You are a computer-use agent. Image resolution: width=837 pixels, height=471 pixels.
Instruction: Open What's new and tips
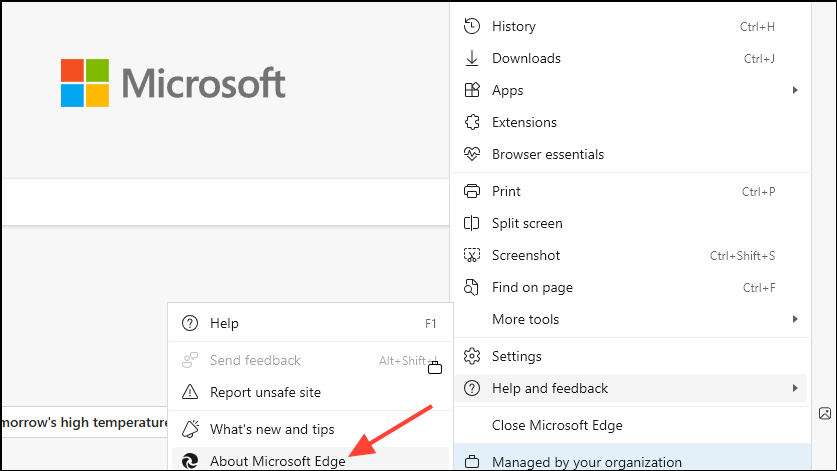pyautogui.click(x=272, y=429)
